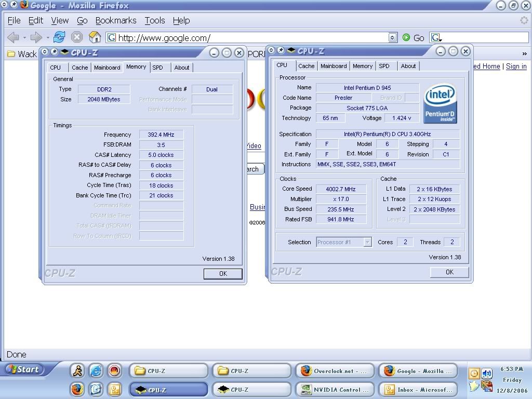Image resolution: width=532 pixels, height=399 pixels.
Task: Click the Core Speed value 4002.7 MHz
Action: [341, 189]
